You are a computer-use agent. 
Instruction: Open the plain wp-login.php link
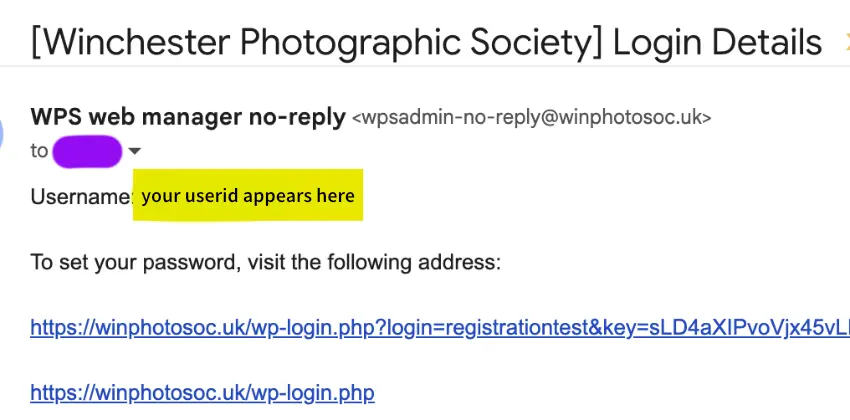click(202, 392)
